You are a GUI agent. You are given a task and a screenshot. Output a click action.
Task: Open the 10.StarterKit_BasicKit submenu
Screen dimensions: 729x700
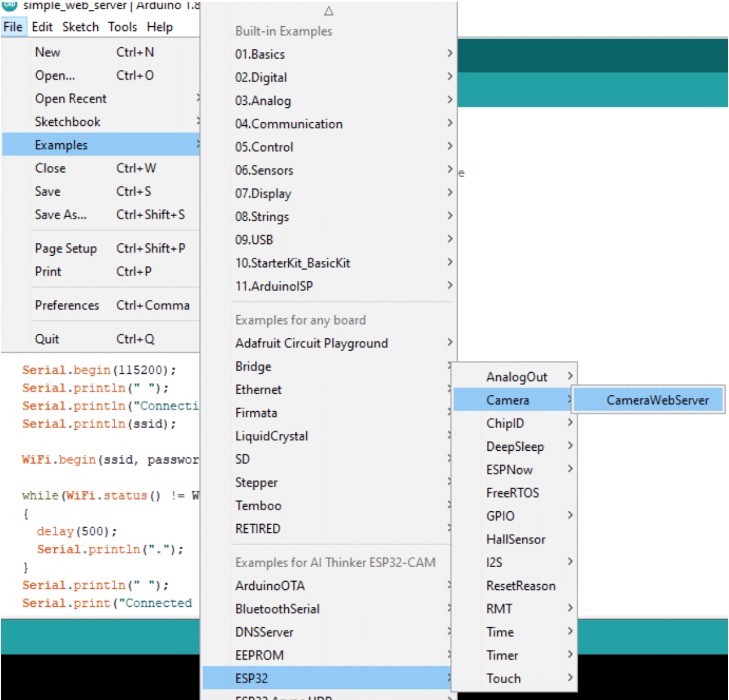(329, 263)
